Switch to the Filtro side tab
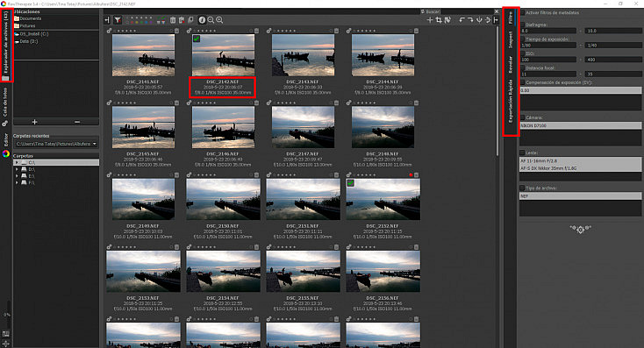 point(510,18)
